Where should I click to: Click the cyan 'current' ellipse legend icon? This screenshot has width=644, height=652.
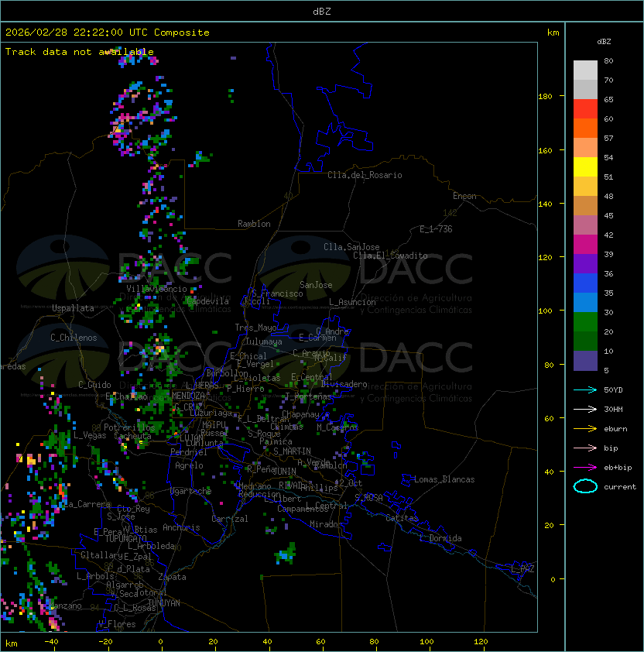tap(585, 486)
